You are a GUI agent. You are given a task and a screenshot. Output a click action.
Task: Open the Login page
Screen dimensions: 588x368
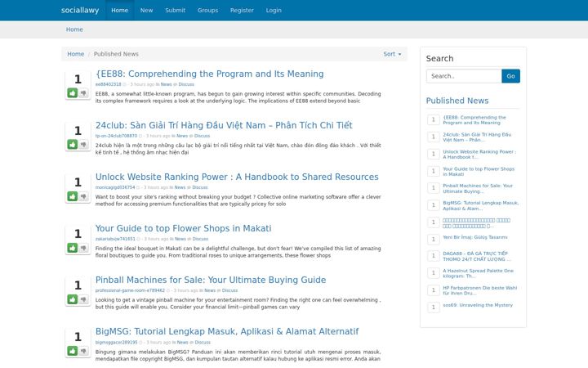[274, 10]
